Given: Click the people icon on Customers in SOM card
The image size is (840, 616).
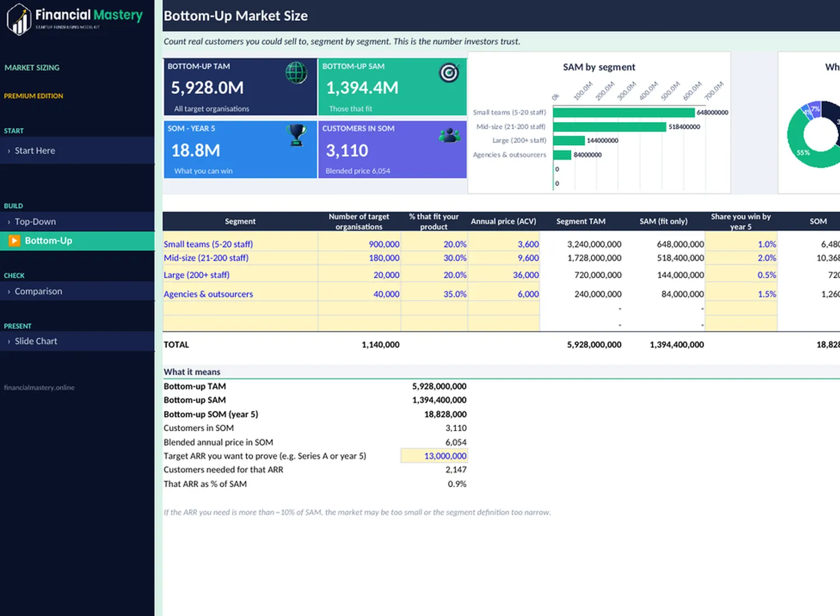Looking at the screenshot, I should (x=449, y=135).
